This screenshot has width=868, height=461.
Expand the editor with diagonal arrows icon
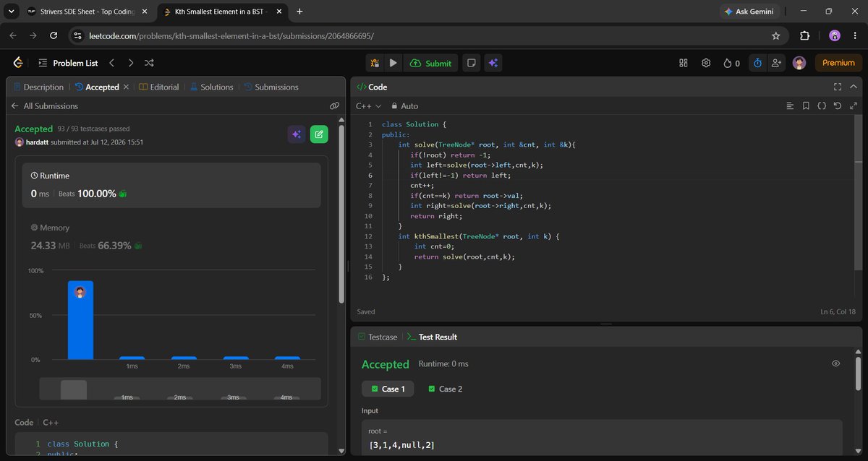coord(854,105)
